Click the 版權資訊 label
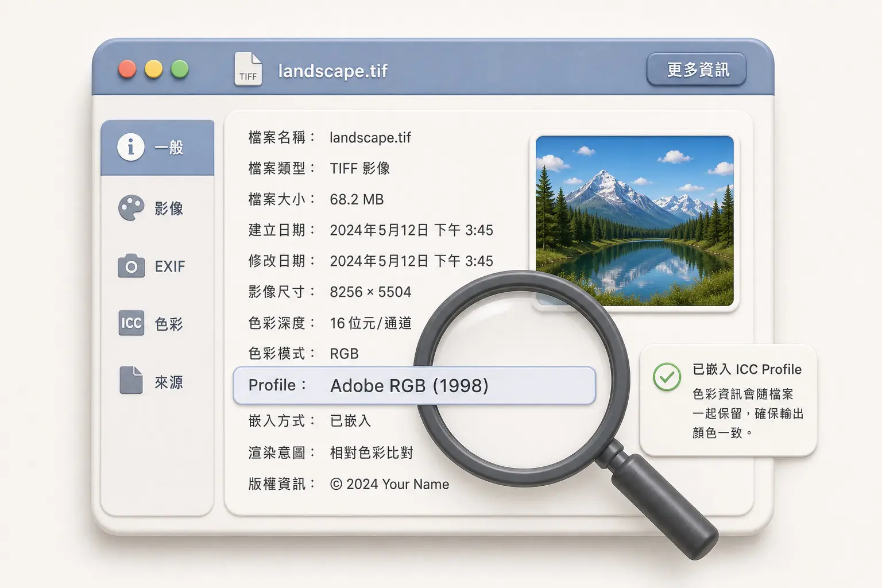The height and width of the screenshot is (588, 882). click(x=282, y=484)
